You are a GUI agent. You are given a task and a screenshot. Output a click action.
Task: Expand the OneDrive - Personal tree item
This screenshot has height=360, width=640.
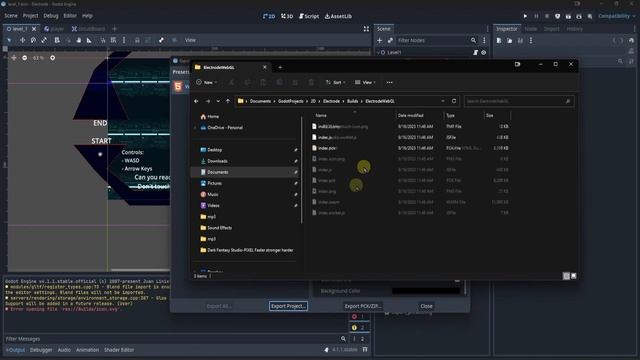point(196,128)
